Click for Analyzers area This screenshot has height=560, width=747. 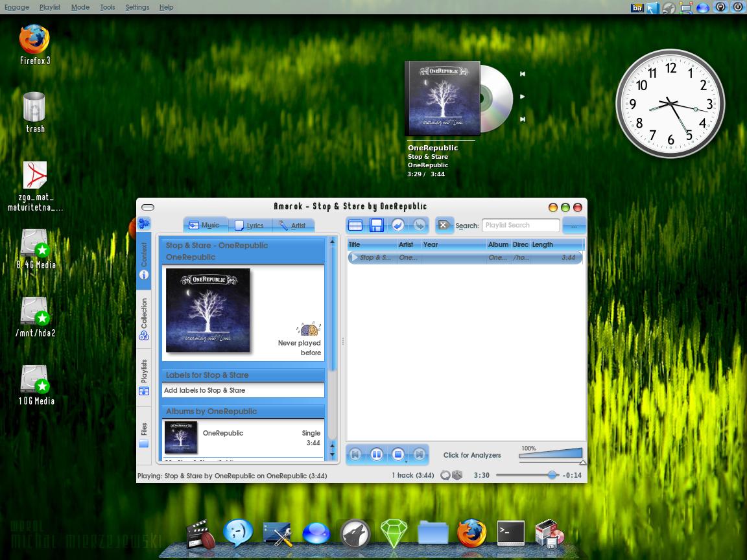(471, 455)
